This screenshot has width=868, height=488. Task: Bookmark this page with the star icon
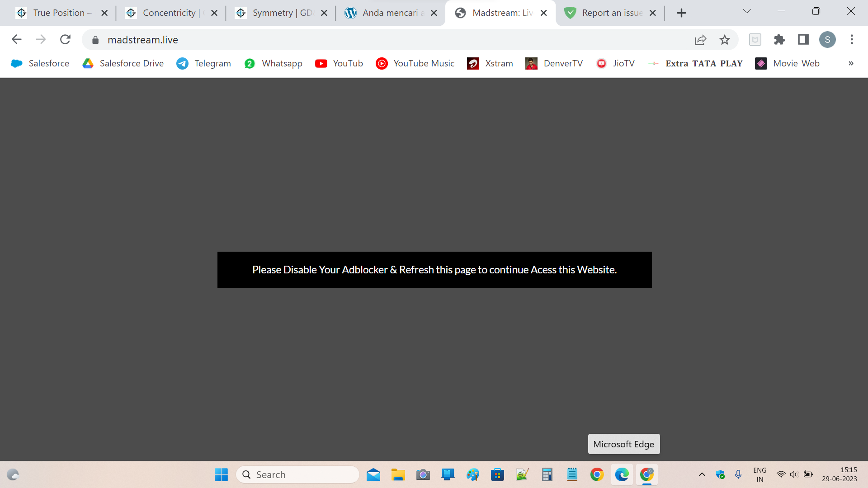tap(725, 40)
